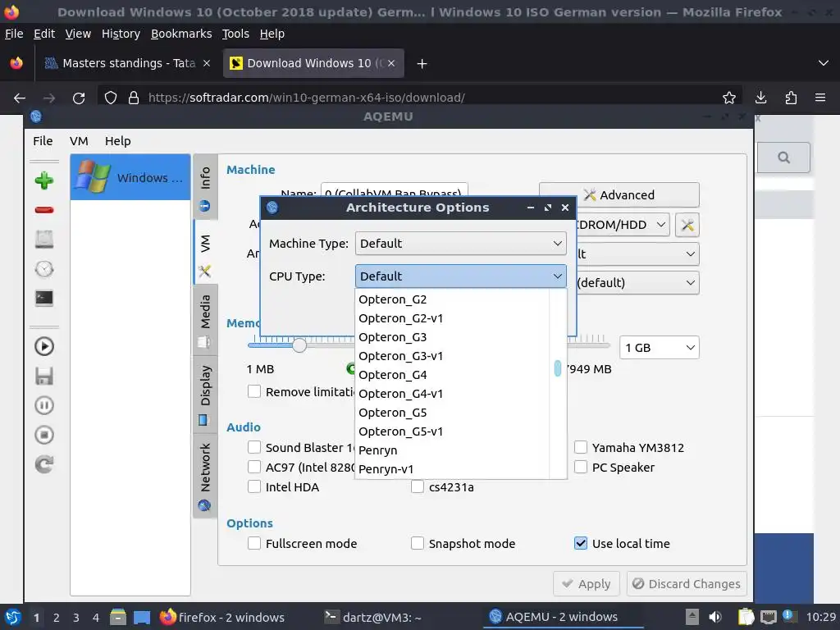Toggle Fullscreen mode checkbox
The height and width of the screenshot is (630, 840).
(x=254, y=543)
